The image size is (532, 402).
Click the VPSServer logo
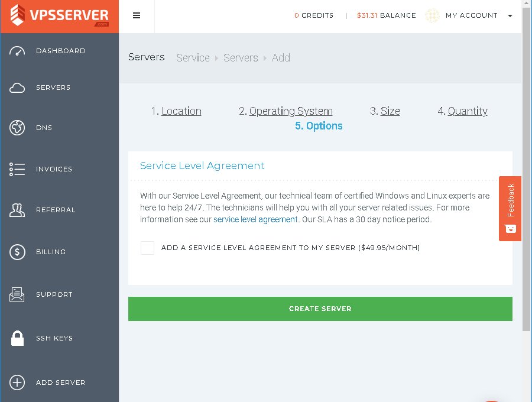coord(59,15)
